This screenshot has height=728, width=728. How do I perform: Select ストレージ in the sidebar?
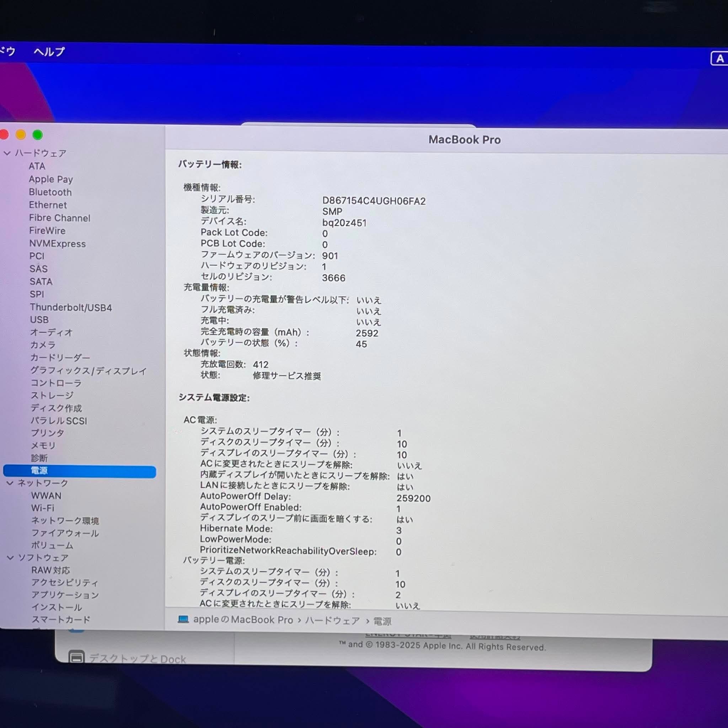(x=52, y=395)
